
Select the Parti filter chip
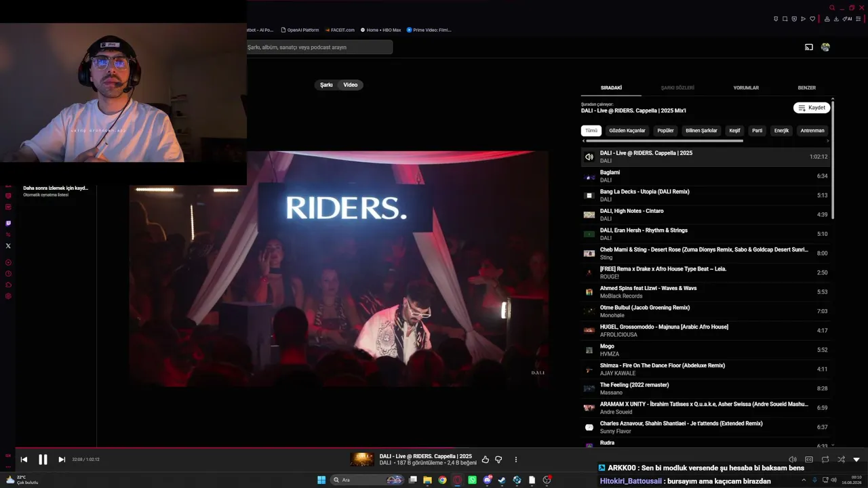tap(757, 131)
